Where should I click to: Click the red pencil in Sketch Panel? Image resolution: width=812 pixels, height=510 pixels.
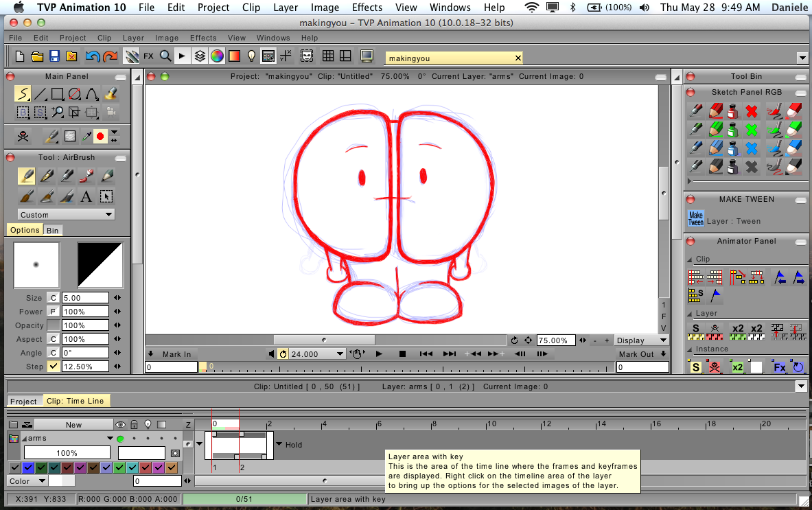click(x=716, y=111)
